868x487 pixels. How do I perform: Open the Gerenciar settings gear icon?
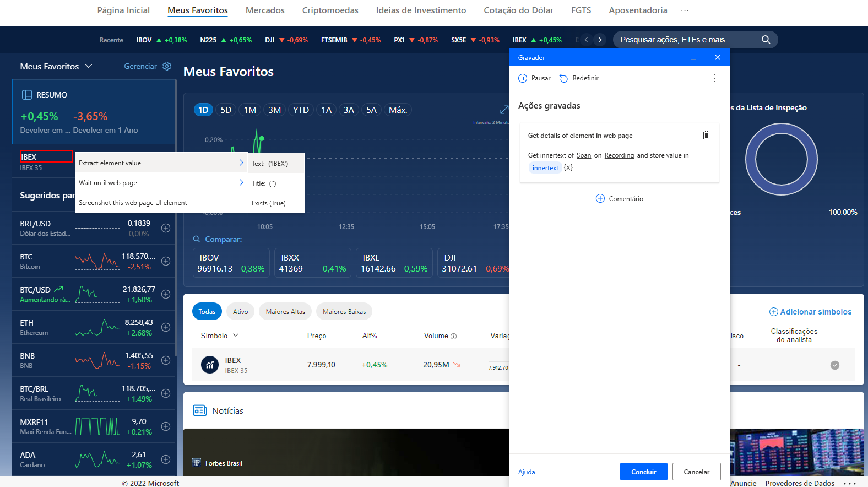[x=167, y=66]
